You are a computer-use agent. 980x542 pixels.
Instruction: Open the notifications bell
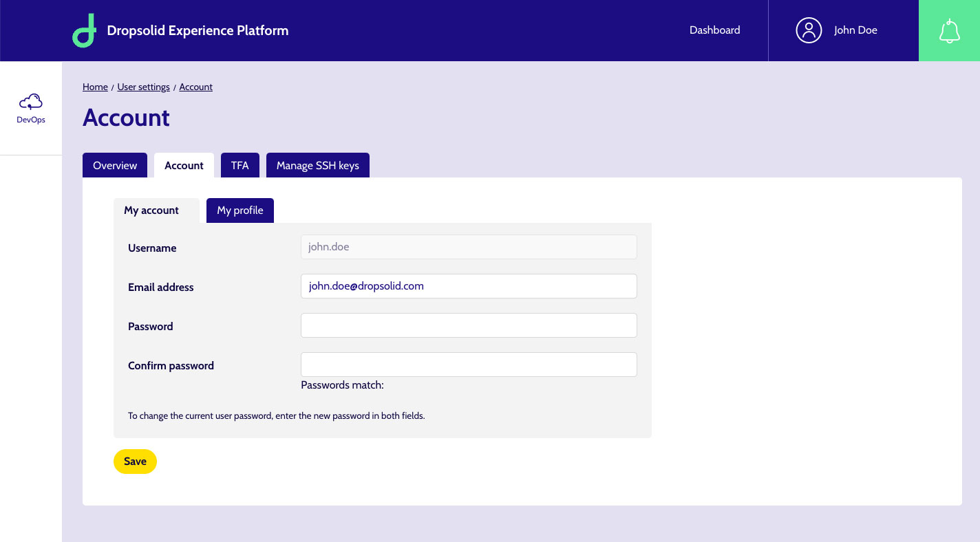click(x=949, y=30)
